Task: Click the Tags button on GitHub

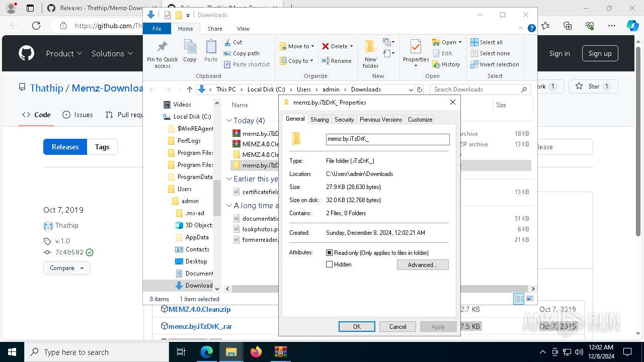Action: coord(102,147)
